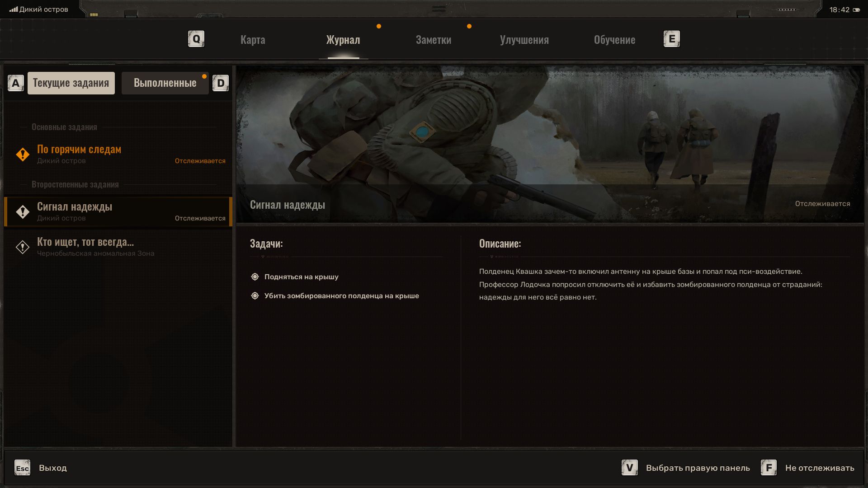Select Текущие задания button
Viewport: 868px width, 488px height.
click(71, 83)
